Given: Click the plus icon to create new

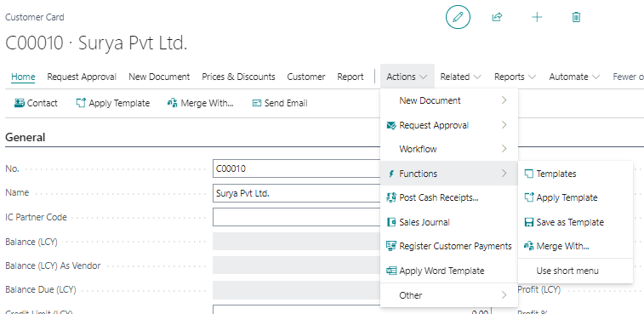Looking at the screenshot, I should (537, 17).
